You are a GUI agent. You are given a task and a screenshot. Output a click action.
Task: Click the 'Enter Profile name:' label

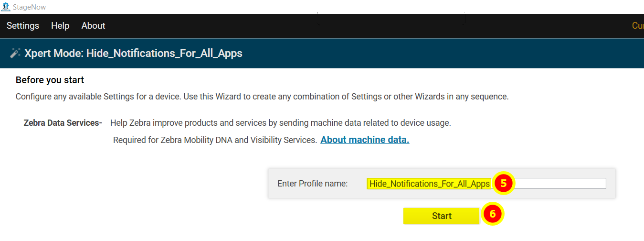pyautogui.click(x=312, y=184)
